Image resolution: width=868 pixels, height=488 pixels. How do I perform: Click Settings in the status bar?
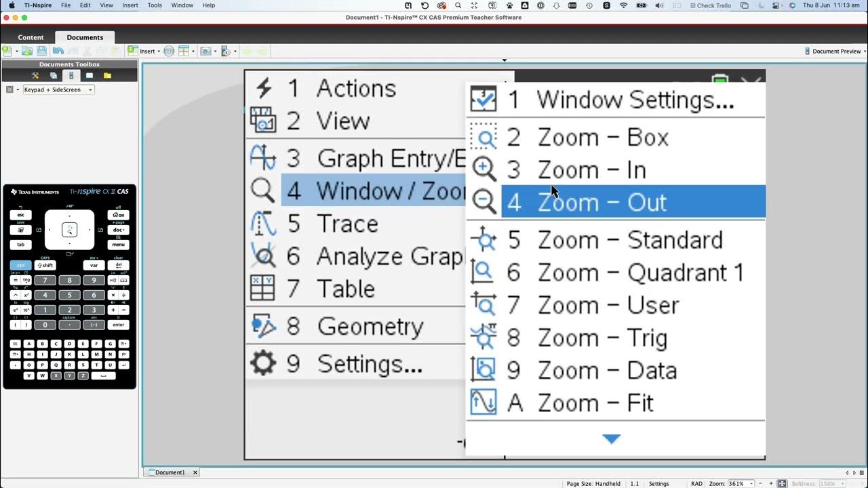tap(658, 484)
